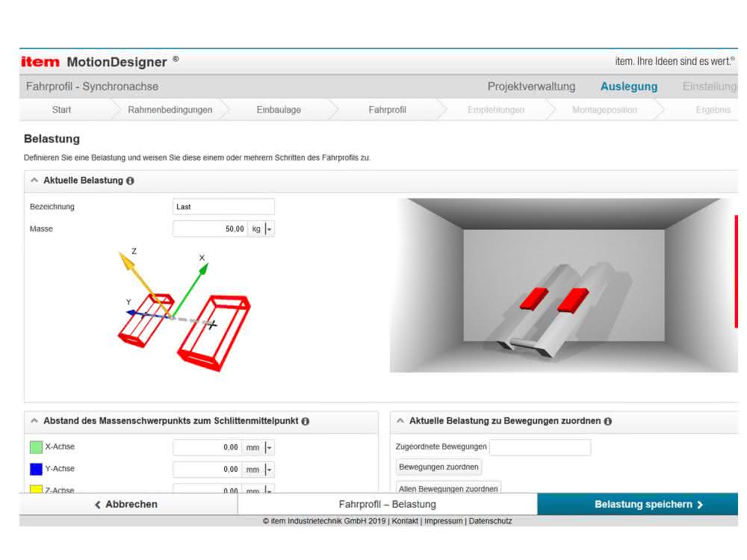Screen dimensions: 747x560
Task: Click the Masse value field showing 50,00
Action: point(210,229)
